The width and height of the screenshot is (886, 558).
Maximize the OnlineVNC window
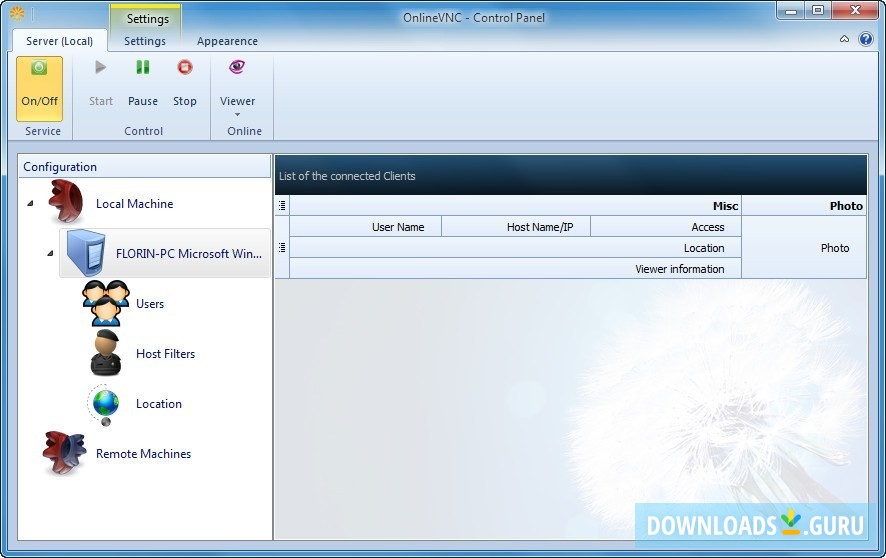click(818, 11)
